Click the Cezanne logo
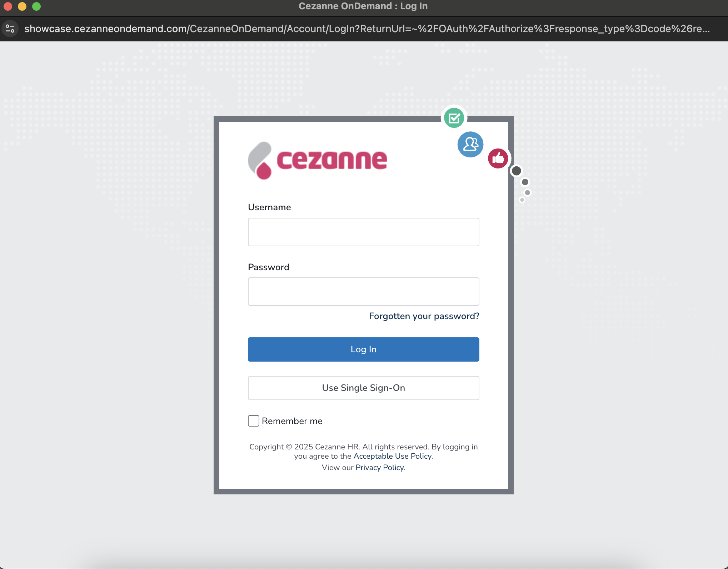The height and width of the screenshot is (569, 728). (317, 160)
